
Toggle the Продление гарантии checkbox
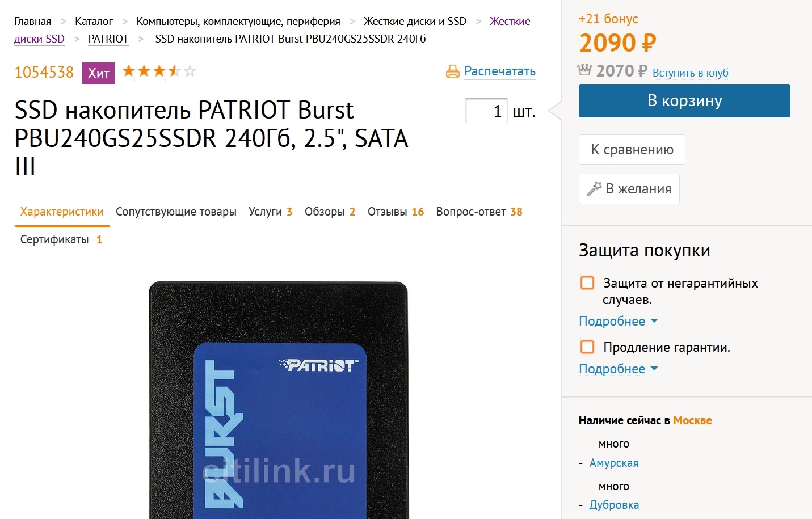pyautogui.click(x=587, y=347)
